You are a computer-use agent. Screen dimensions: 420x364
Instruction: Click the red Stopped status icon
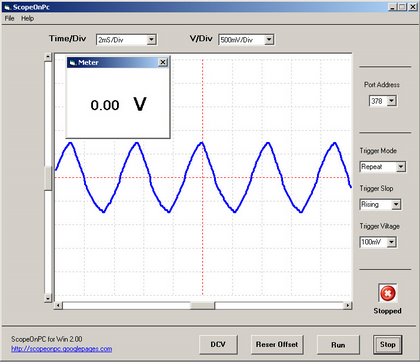coord(388,293)
